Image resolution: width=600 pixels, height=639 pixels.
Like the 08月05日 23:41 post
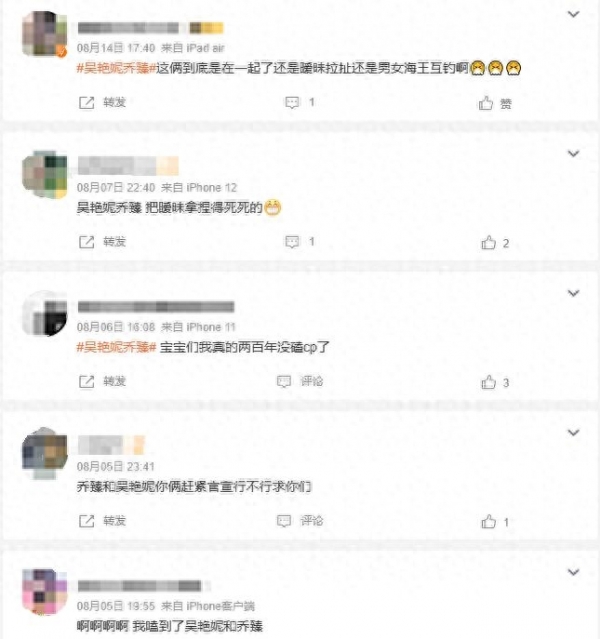coord(495,522)
